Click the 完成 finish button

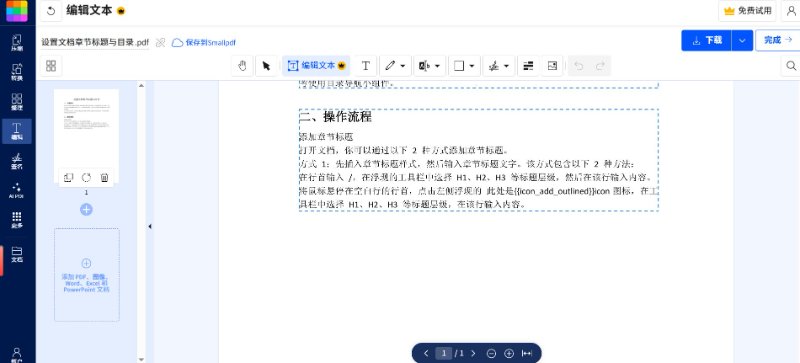tap(778, 40)
